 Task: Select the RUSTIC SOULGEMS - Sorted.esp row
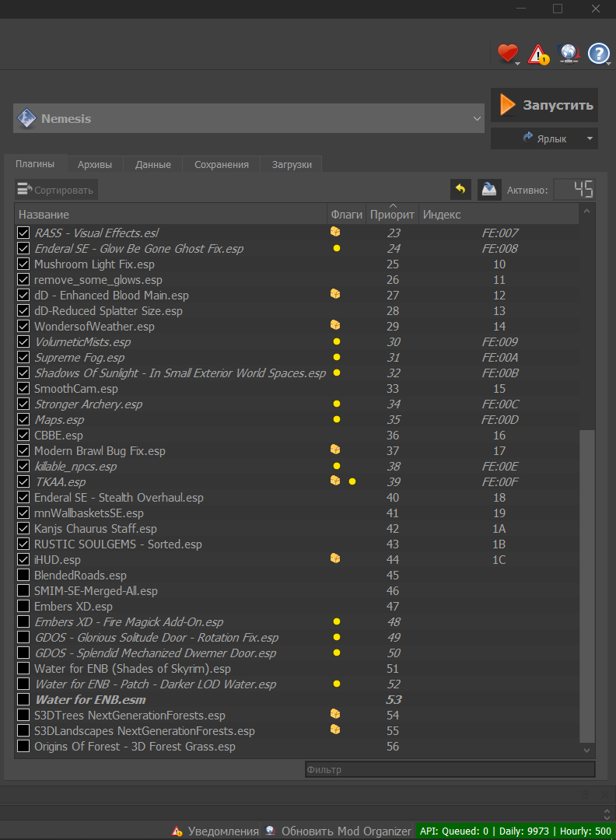pos(297,544)
